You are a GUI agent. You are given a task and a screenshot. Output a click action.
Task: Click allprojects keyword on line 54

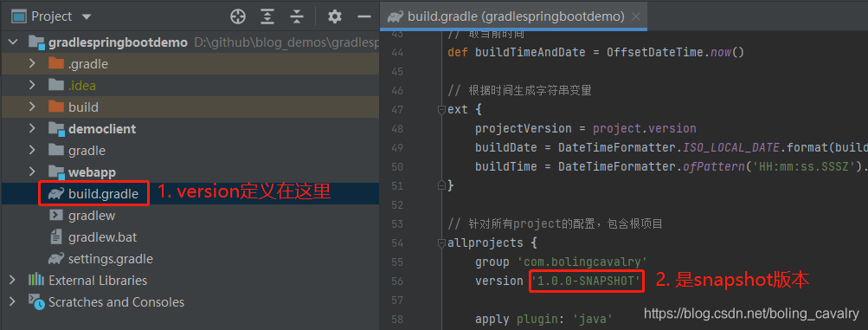tap(485, 243)
